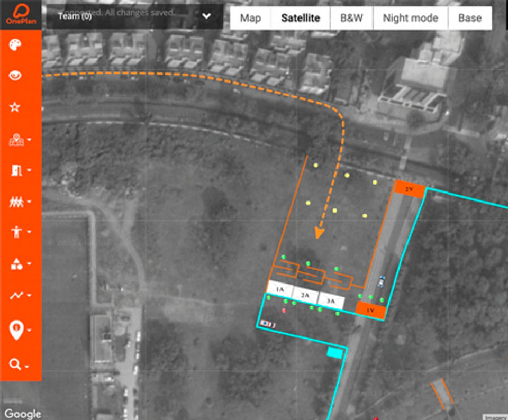Viewport: 508px width, 420px height.
Task: Expand the line tool dropdown arrow
Action: (x=29, y=295)
